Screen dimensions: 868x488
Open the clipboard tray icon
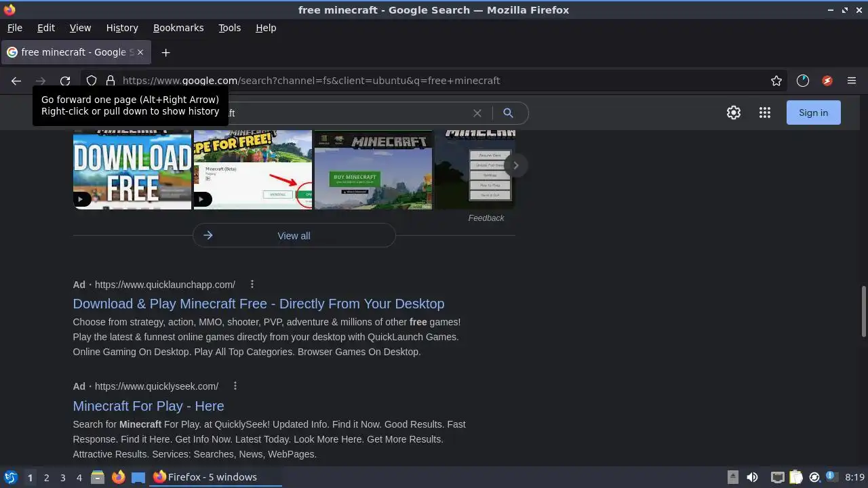pyautogui.click(x=796, y=477)
